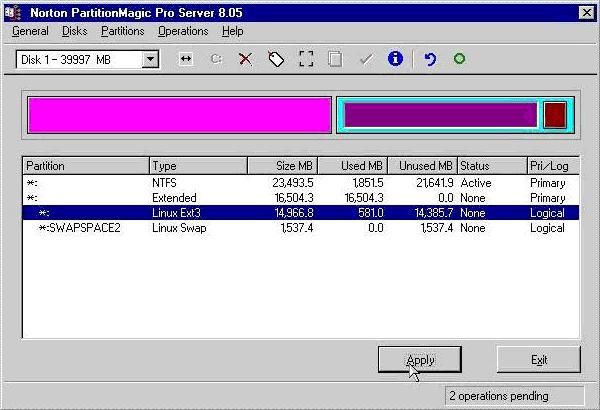Image resolution: width=600 pixels, height=410 pixels.
Task: Click the Used MB column header
Action: 352,166
